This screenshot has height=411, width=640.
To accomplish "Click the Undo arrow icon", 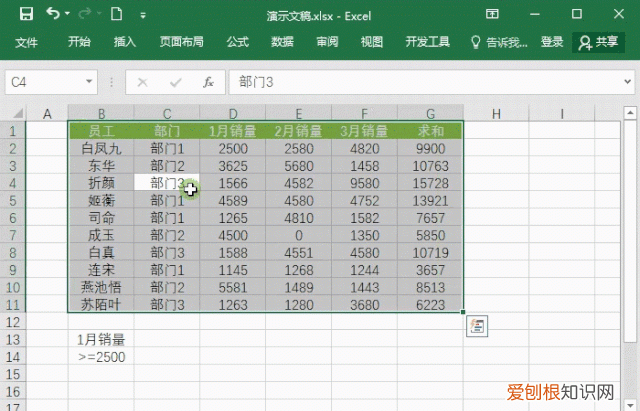I will coord(53,13).
